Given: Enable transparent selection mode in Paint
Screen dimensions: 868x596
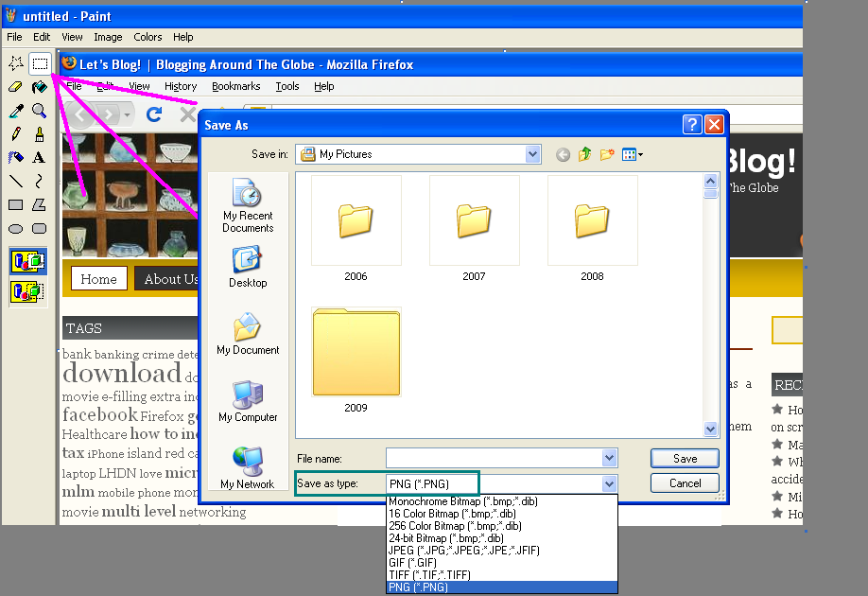Looking at the screenshot, I should (27, 290).
